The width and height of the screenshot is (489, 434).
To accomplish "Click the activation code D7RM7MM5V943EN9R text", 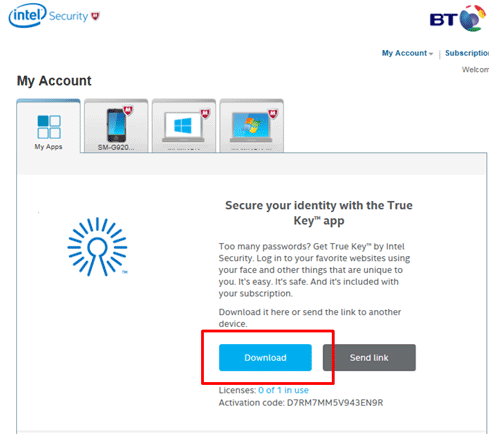I will point(335,403).
